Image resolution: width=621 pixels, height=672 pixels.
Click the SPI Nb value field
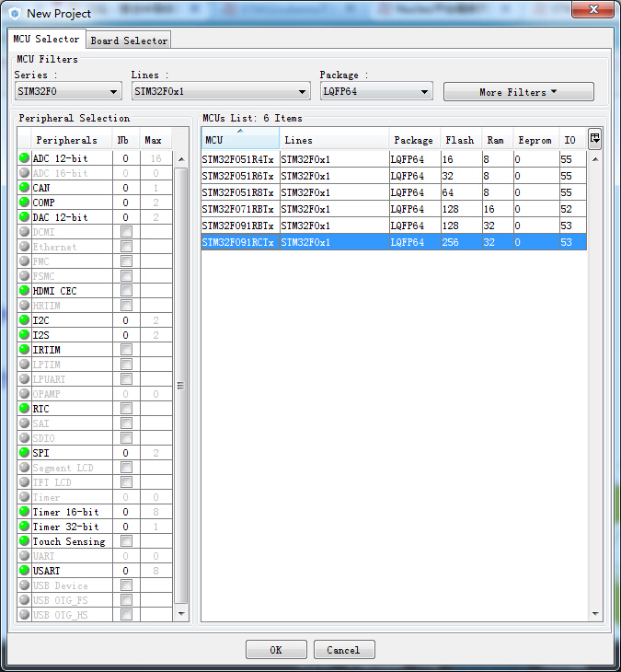(126, 453)
